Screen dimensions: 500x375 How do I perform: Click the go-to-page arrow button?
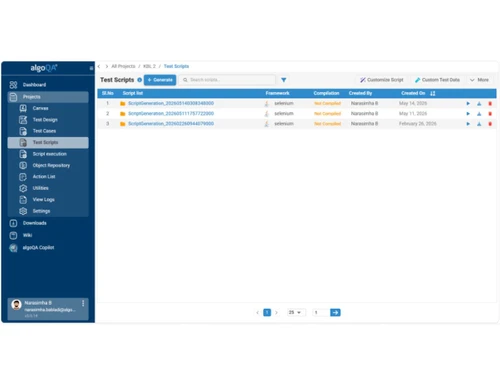335,312
